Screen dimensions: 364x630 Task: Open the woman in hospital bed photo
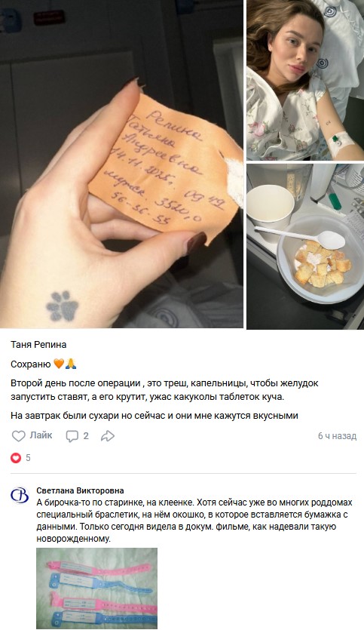pyautogui.click(x=305, y=81)
